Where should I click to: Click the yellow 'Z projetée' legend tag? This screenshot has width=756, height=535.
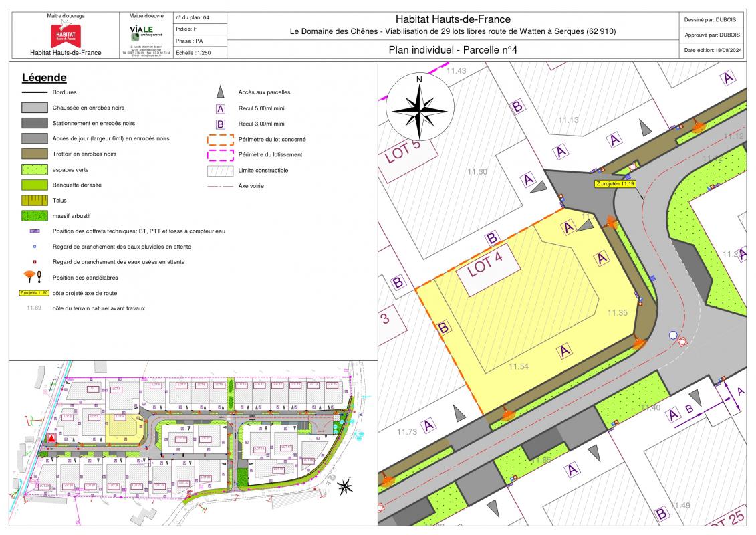pyautogui.click(x=34, y=293)
